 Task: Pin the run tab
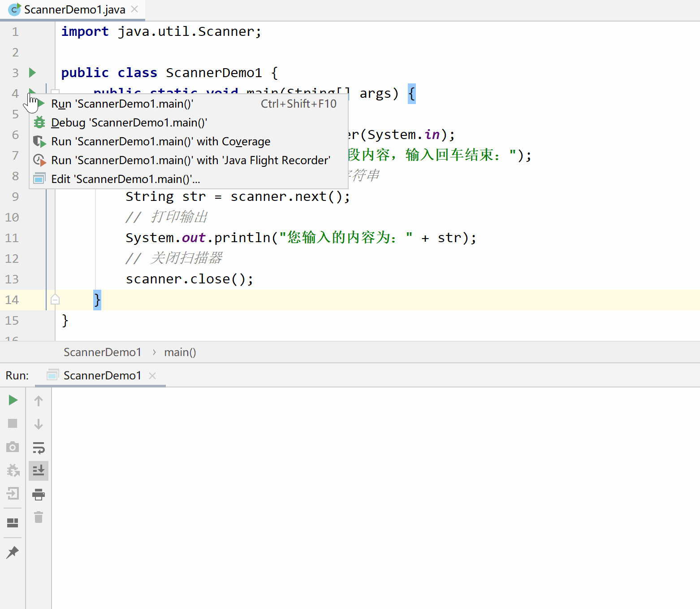pyautogui.click(x=13, y=552)
